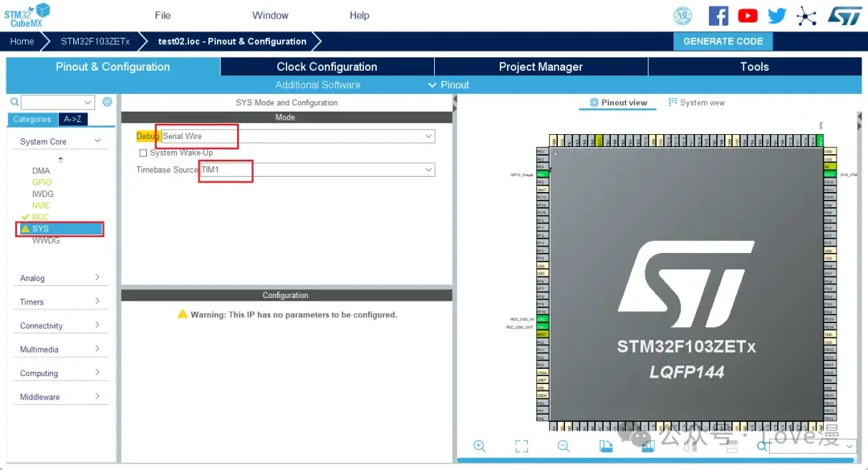The image size is (868, 470).
Task: Open the YouTube channel icon
Action: click(x=747, y=15)
